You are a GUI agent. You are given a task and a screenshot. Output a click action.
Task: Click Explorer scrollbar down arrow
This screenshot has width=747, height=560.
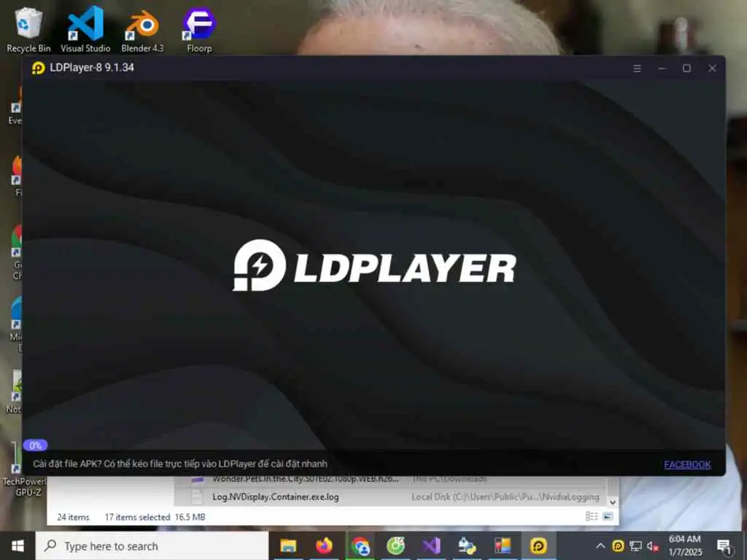pos(613,502)
